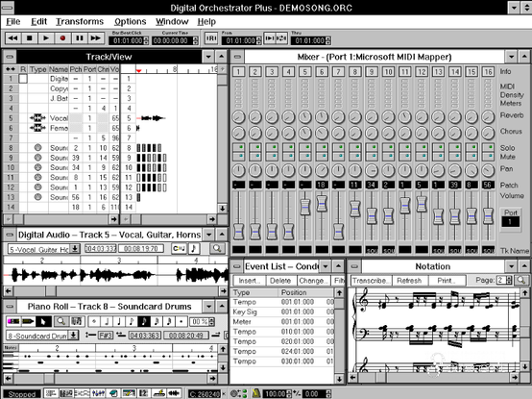
Task: Click the metronome icon in status bar
Action: click(255, 393)
